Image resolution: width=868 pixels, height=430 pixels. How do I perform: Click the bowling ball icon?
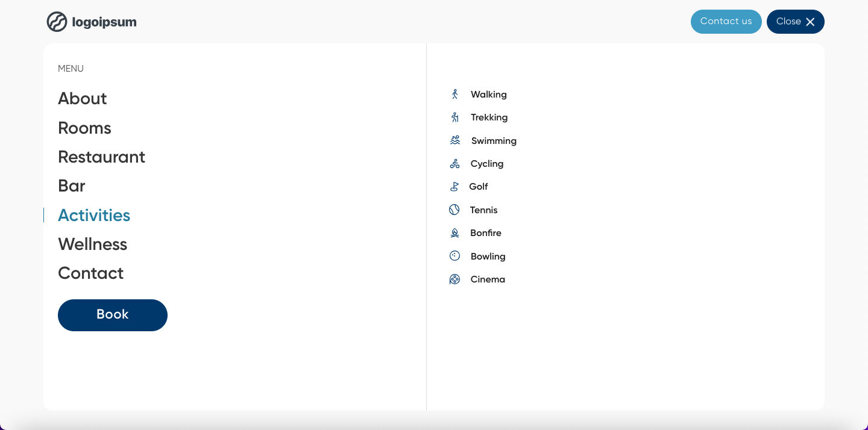point(455,256)
